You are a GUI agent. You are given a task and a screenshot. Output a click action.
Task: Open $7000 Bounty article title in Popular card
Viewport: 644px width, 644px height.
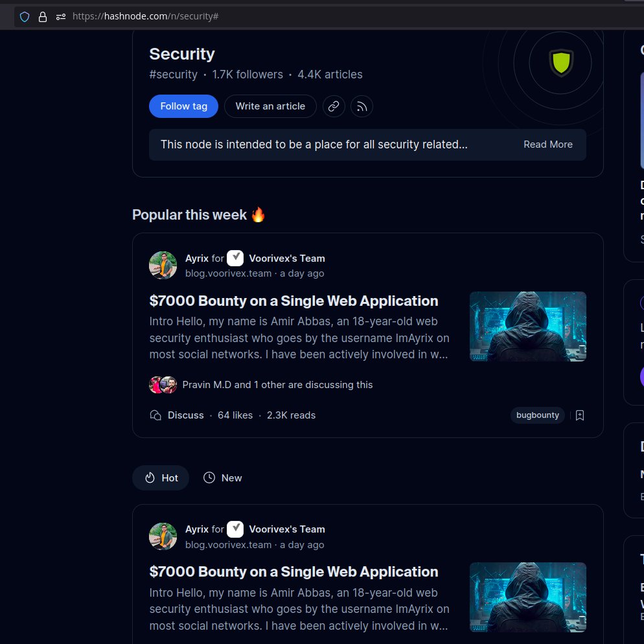293,301
